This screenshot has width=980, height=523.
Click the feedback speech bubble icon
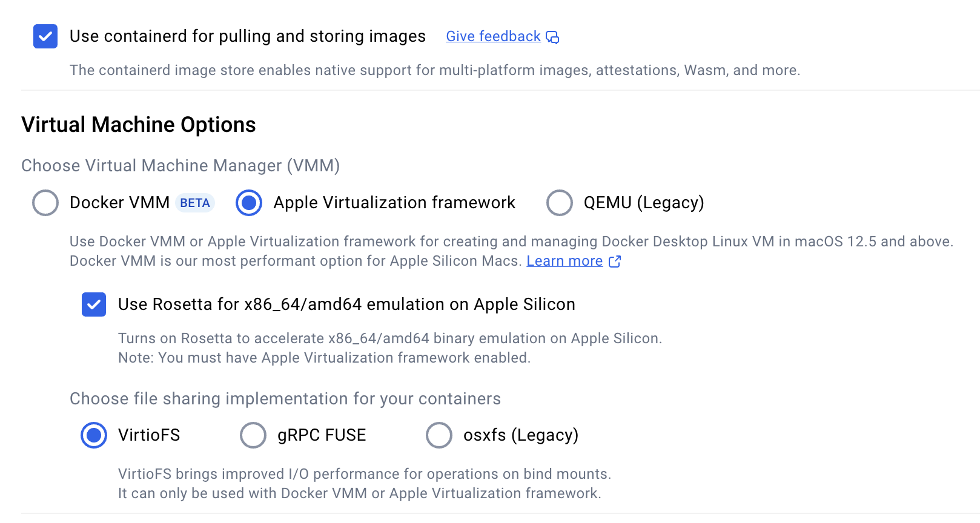552,38
